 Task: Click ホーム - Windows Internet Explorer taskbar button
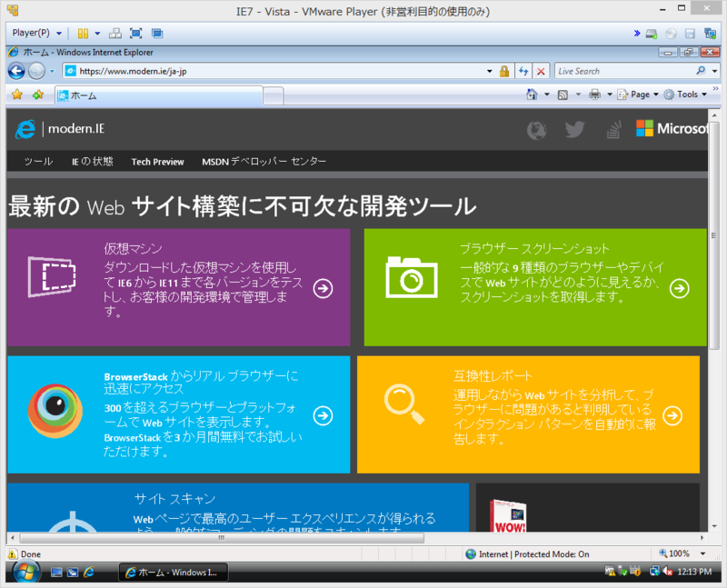click(174, 573)
